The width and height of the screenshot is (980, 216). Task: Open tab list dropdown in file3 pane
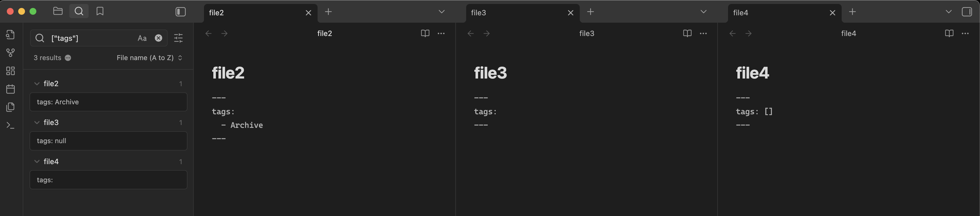click(x=704, y=12)
